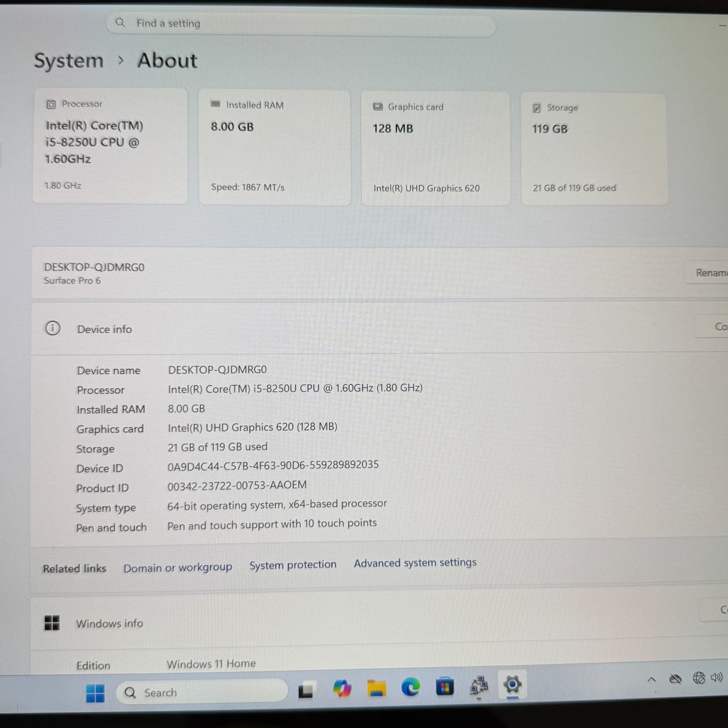Open the System protection link

point(293,565)
